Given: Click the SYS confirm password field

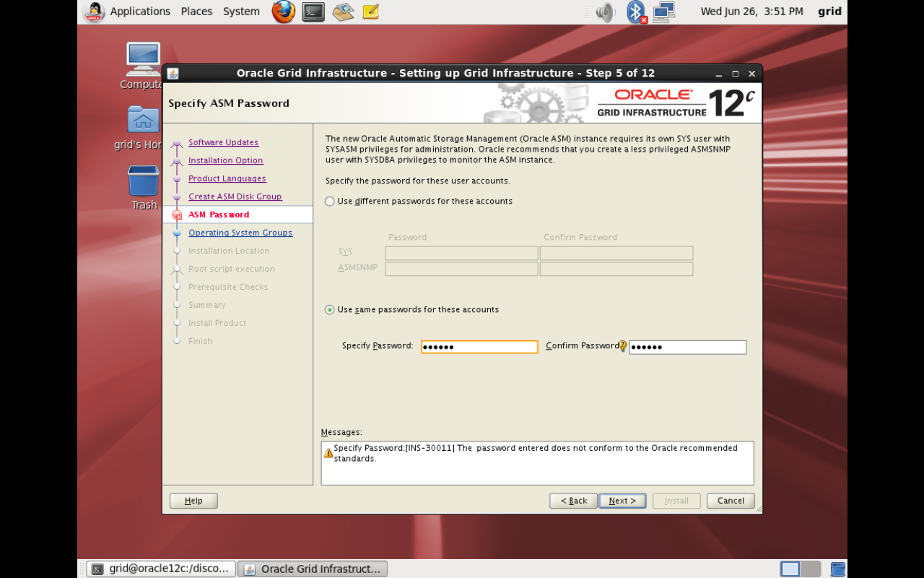Looking at the screenshot, I should (616, 253).
